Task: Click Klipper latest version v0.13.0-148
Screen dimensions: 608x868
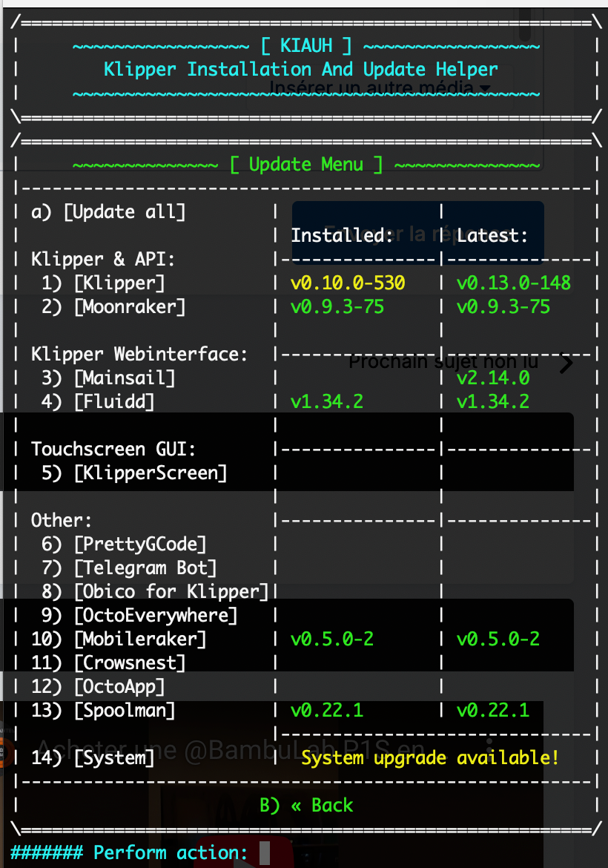Action: 514,283
